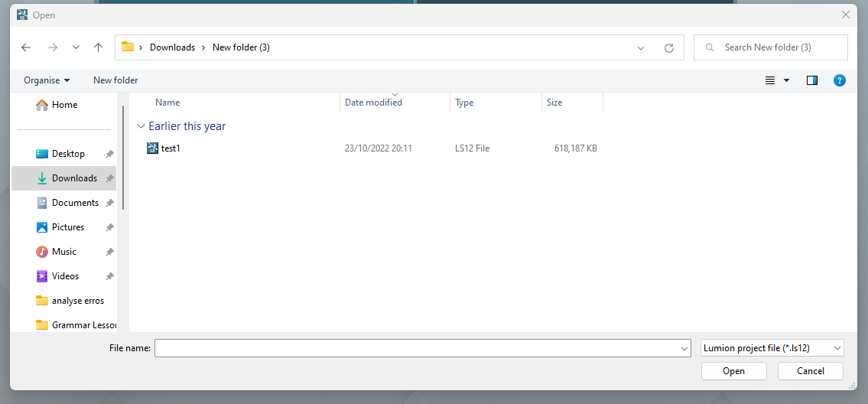
Task: Open the Lumion project file type dropdown
Action: point(772,348)
